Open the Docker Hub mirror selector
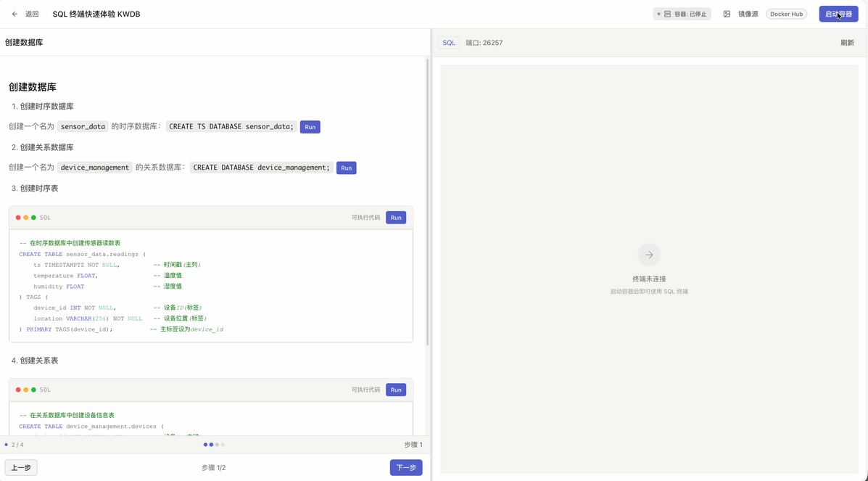The width and height of the screenshot is (868, 481). point(786,13)
